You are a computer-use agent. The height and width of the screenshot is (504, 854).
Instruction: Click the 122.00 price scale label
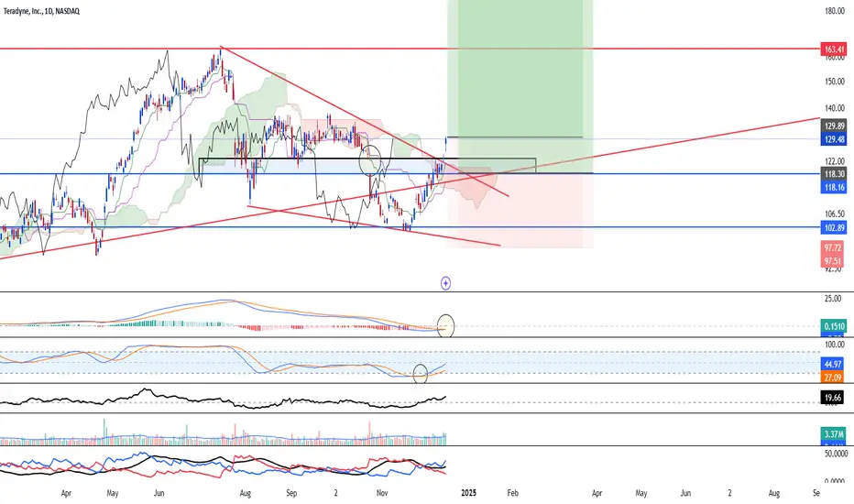coord(834,161)
